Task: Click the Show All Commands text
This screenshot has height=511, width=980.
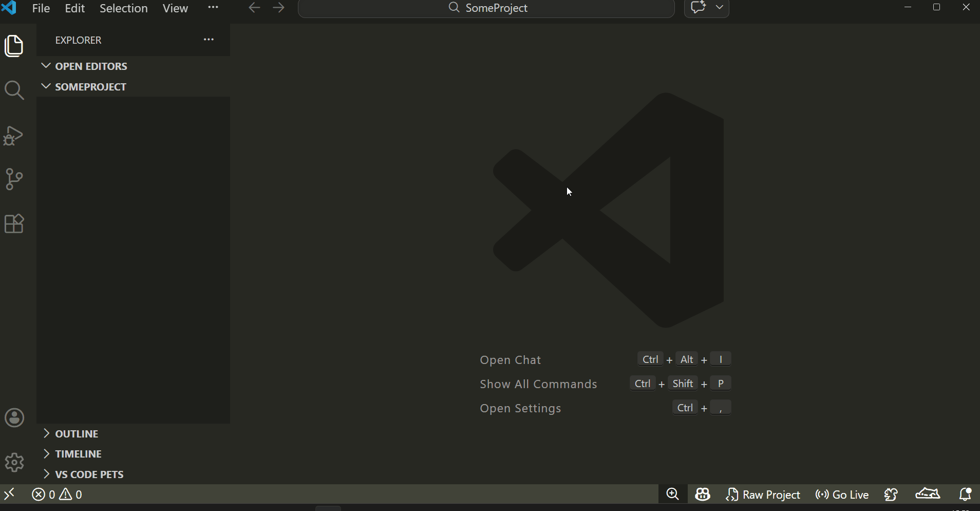Action: pyautogui.click(x=538, y=384)
